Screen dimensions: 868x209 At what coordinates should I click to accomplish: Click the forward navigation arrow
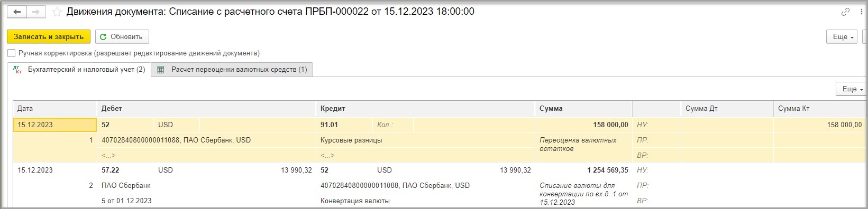[x=36, y=12]
